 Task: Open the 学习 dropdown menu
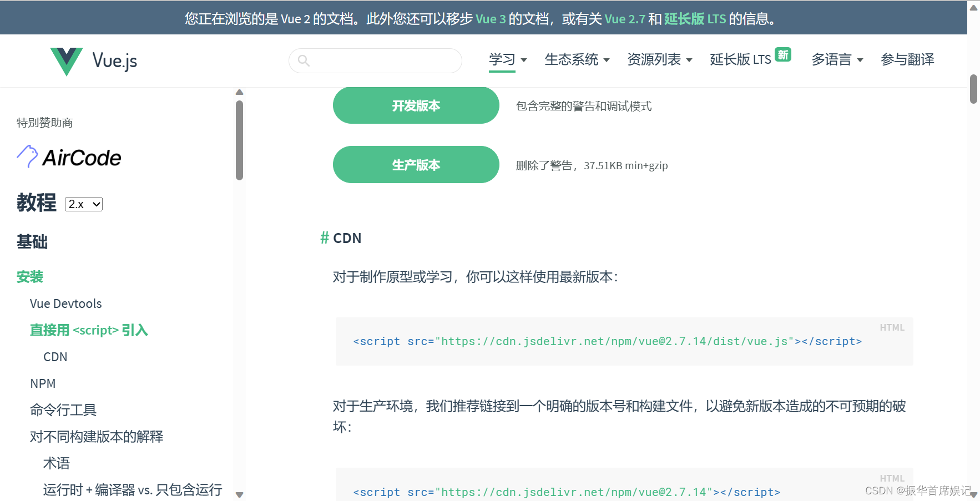pyautogui.click(x=508, y=59)
